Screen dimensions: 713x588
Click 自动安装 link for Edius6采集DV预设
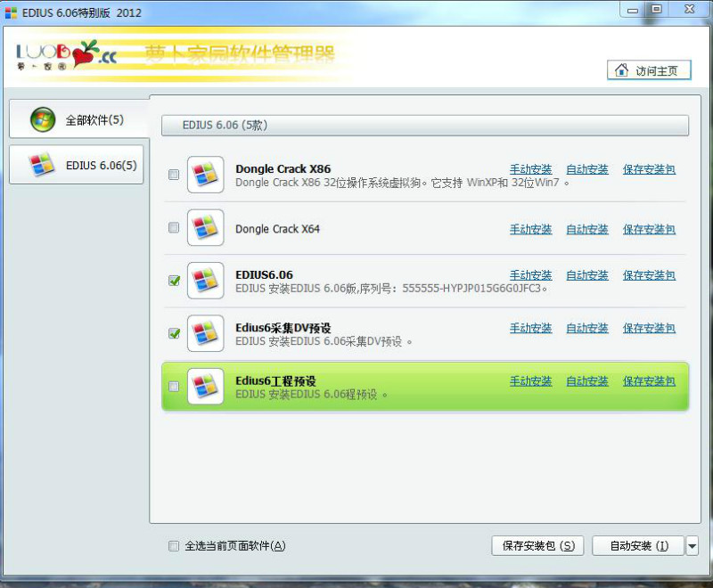587,328
